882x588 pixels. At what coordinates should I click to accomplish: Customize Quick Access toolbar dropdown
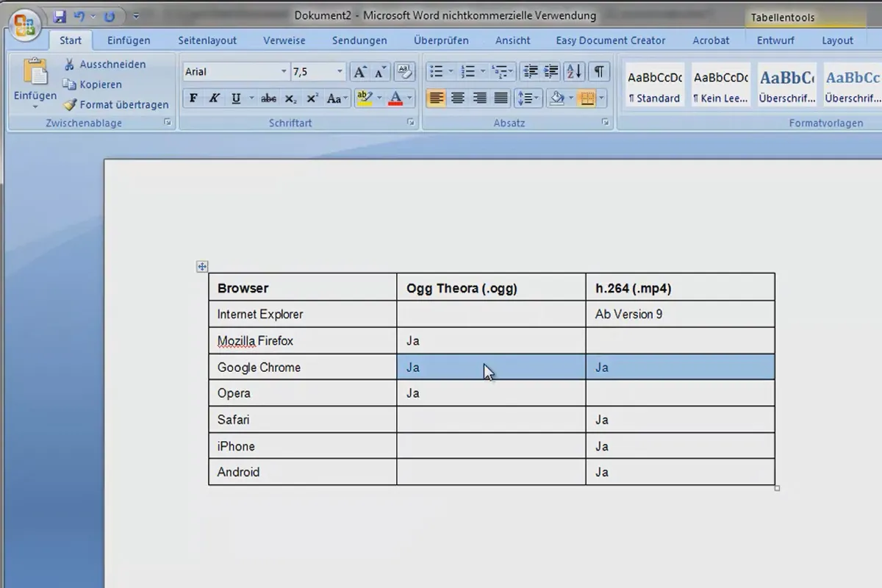pyautogui.click(x=136, y=16)
